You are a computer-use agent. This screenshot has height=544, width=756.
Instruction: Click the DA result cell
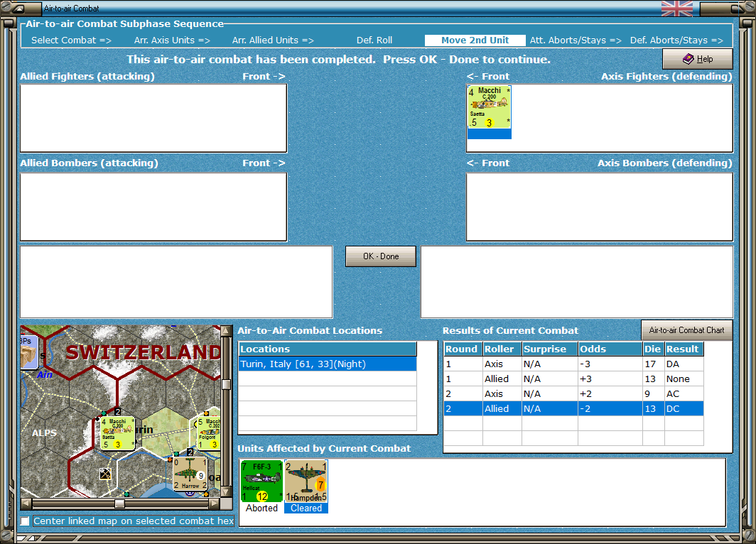[x=684, y=364]
